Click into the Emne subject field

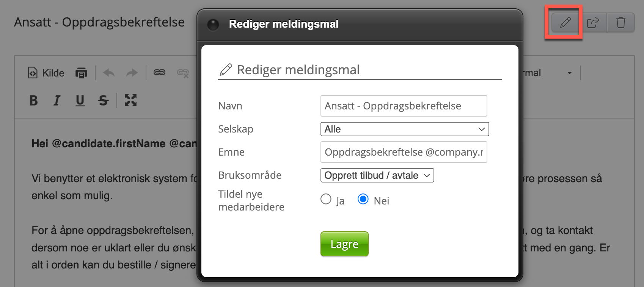(404, 152)
